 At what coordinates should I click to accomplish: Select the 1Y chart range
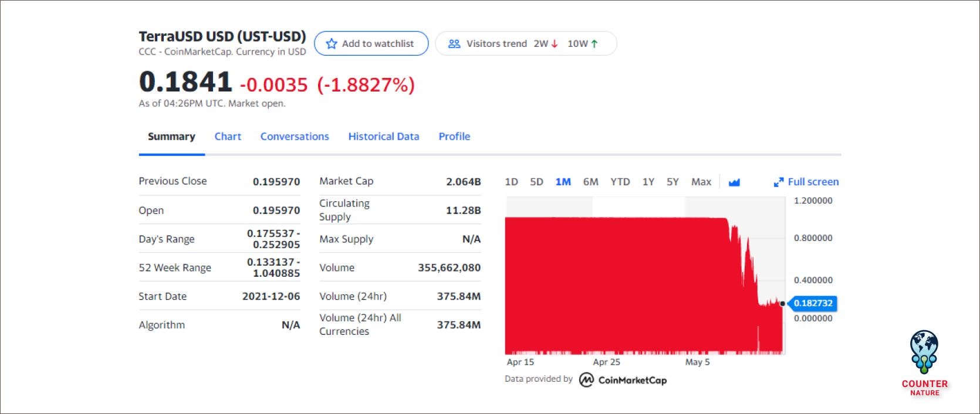[x=648, y=182]
